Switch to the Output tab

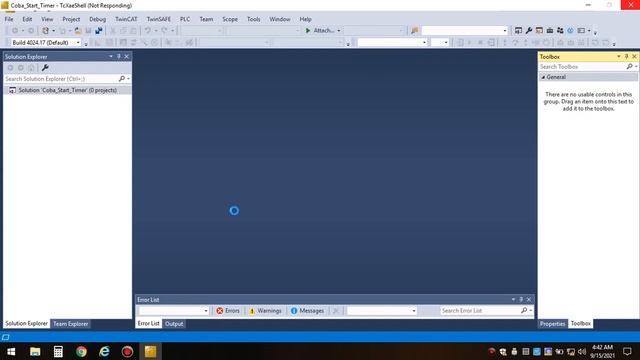[x=174, y=324]
